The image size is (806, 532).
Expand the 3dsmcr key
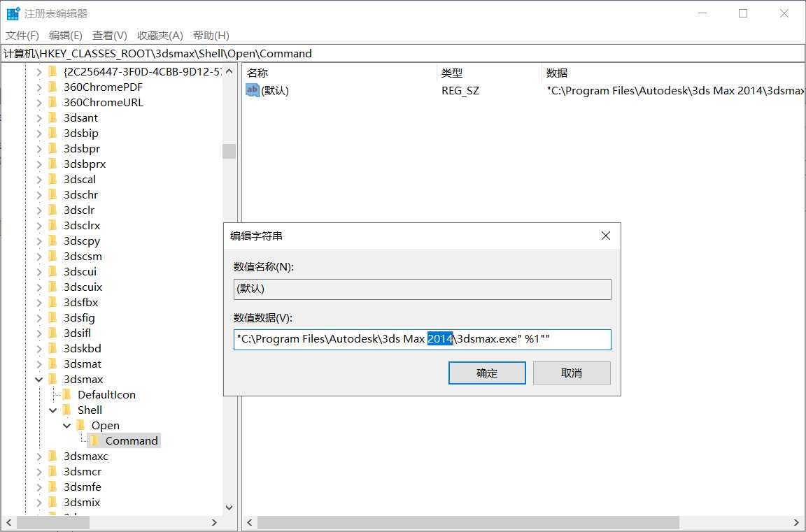coord(39,472)
